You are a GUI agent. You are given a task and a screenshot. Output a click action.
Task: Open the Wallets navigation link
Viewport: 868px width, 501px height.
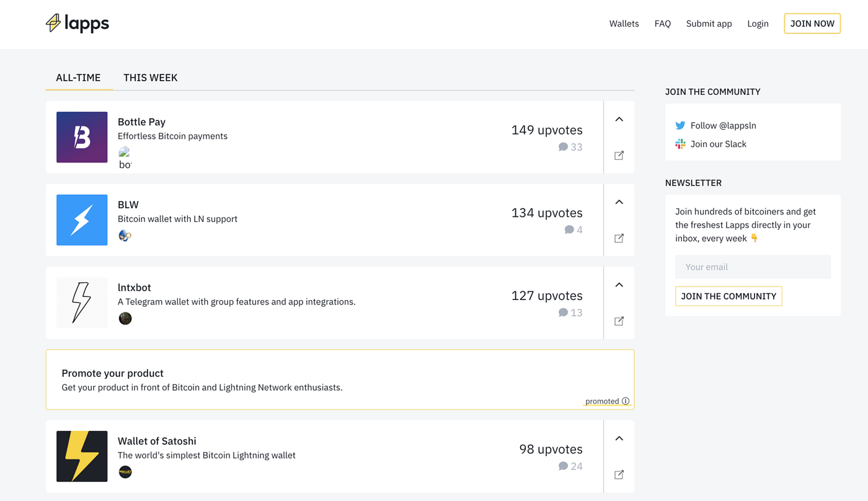pyautogui.click(x=624, y=24)
